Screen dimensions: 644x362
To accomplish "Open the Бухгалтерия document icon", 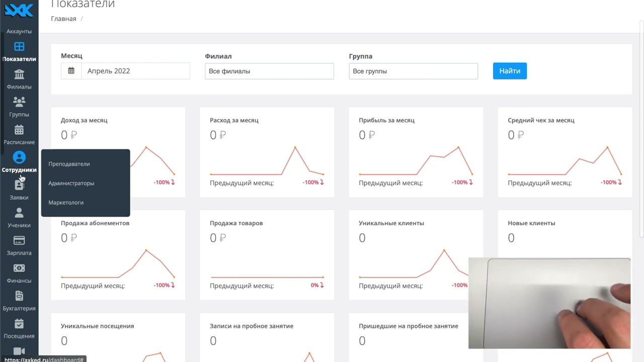I will 19,296.
